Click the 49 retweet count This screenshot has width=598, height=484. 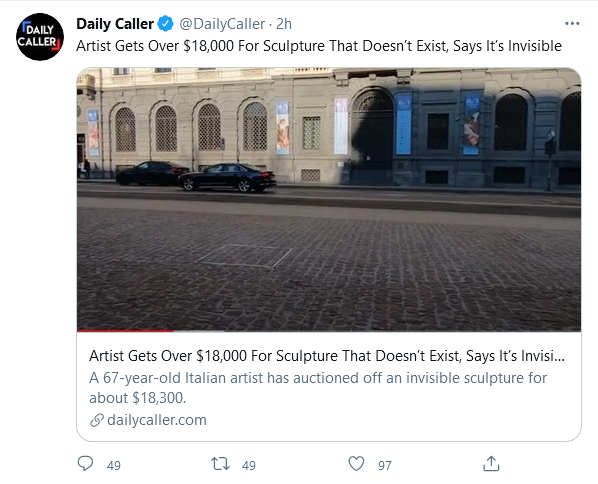[249, 465]
